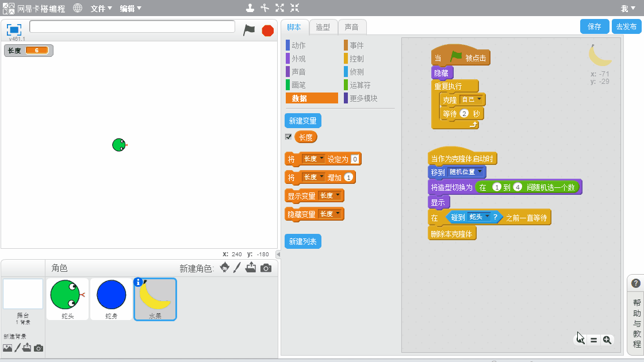This screenshot has width=644, height=362.
Task: Toggle full screen stage mode icon
Action: tap(14, 29)
